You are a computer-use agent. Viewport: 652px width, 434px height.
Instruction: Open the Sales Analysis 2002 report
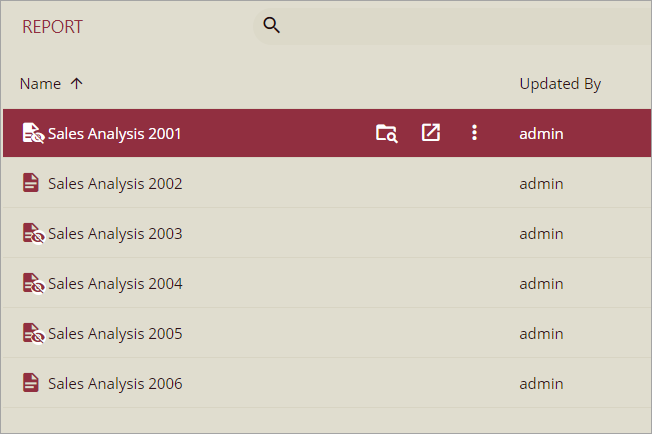[115, 184]
